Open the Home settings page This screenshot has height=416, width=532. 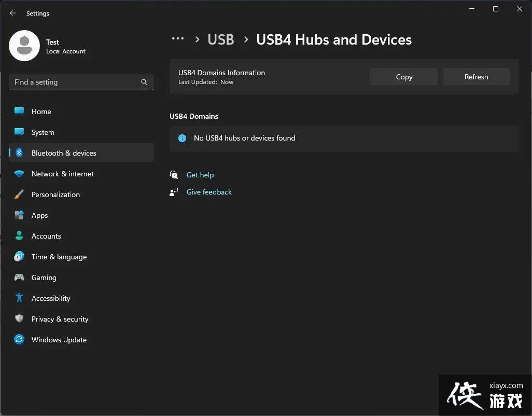(x=41, y=112)
